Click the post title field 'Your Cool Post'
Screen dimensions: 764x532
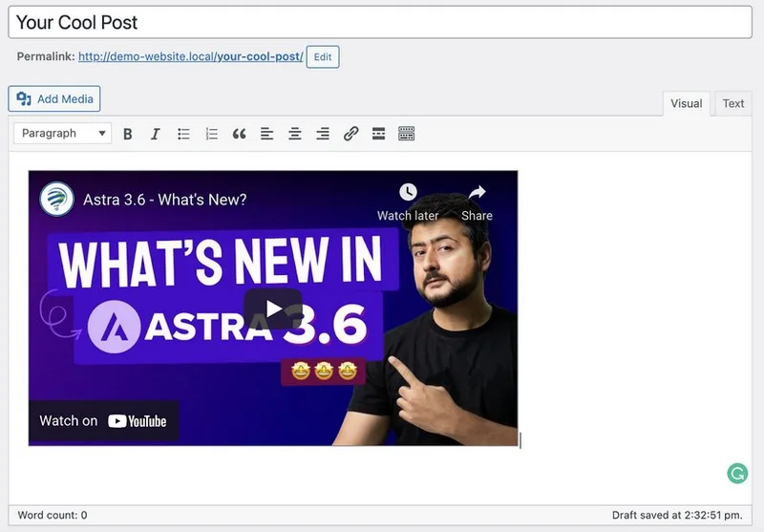380,22
